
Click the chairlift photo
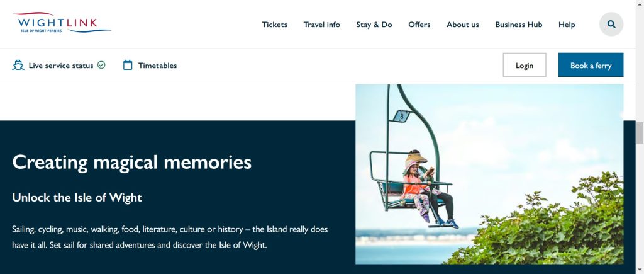click(489, 174)
